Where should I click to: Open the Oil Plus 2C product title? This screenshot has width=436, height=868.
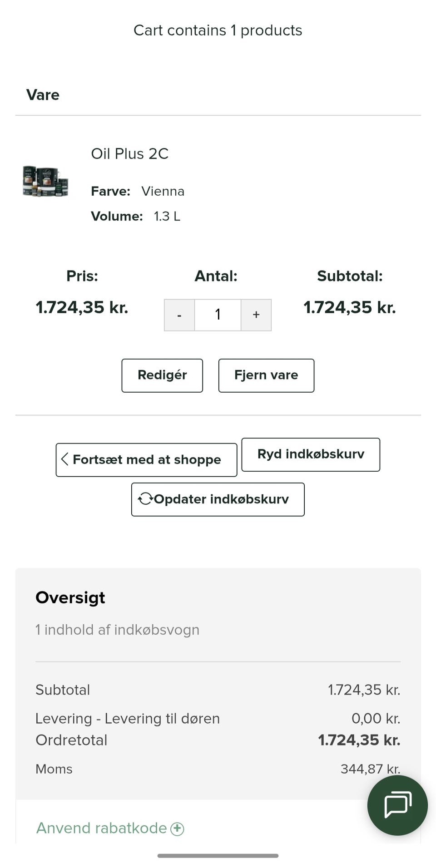[x=129, y=154]
